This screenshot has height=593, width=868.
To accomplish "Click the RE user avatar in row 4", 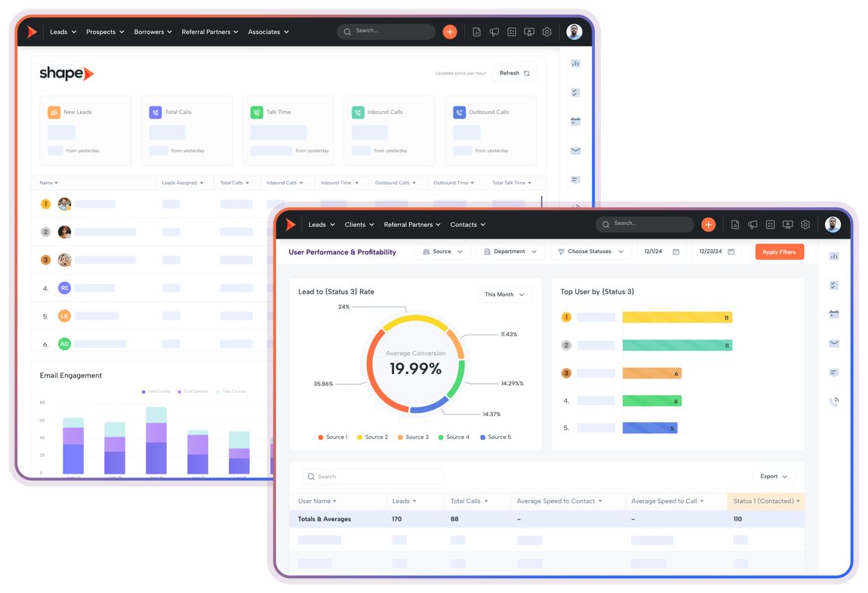I will pos(65,288).
